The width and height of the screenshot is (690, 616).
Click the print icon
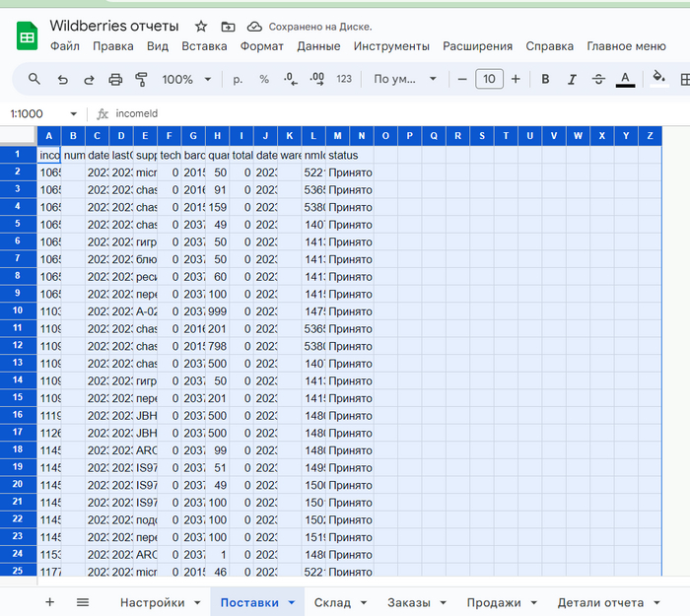point(115,80)
